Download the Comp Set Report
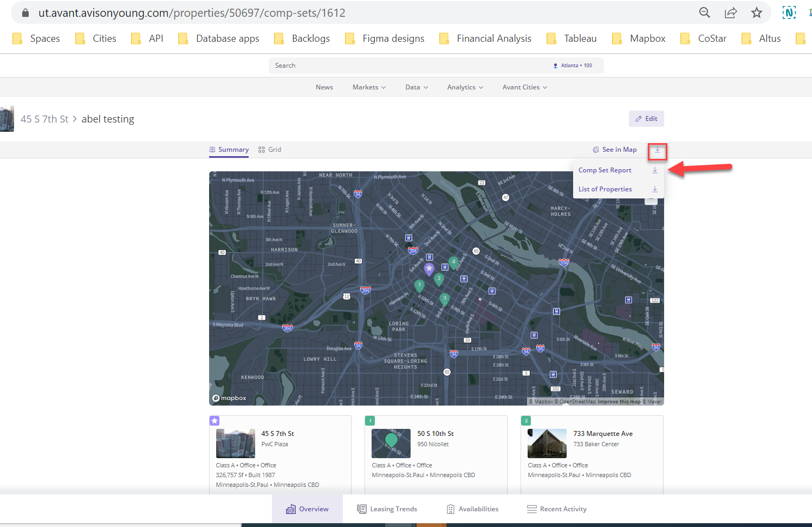The width and height of the screenshot is (812, 527). click(x=605, y=170)
